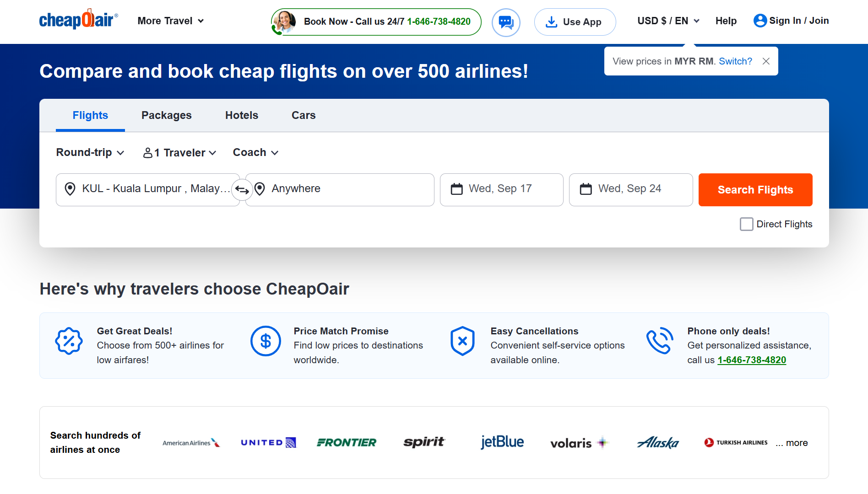Click the JetBlue airline logo
The image size is (868, 494).
(502, 442)
